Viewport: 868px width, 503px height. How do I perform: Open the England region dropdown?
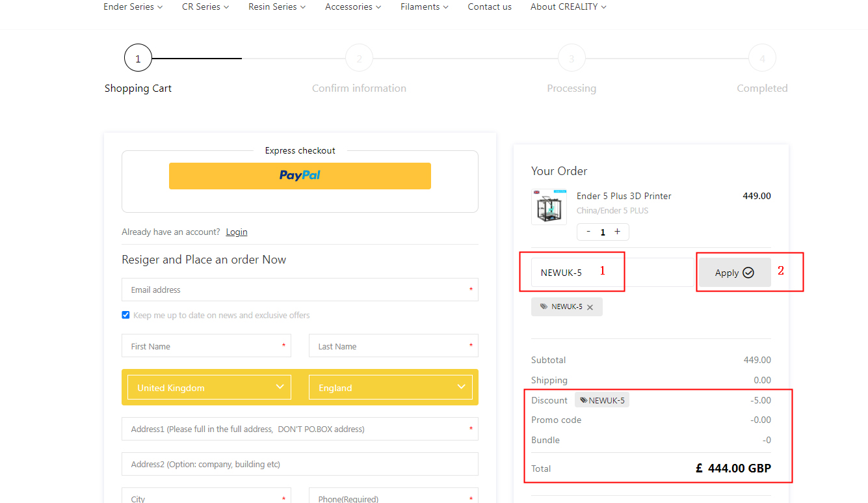click(x=391, y=387)
